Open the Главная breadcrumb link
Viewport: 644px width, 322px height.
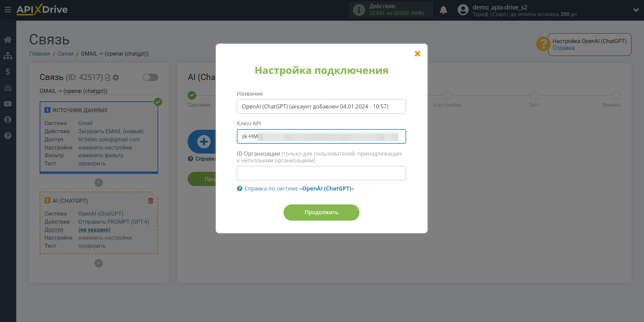[40, 54]
